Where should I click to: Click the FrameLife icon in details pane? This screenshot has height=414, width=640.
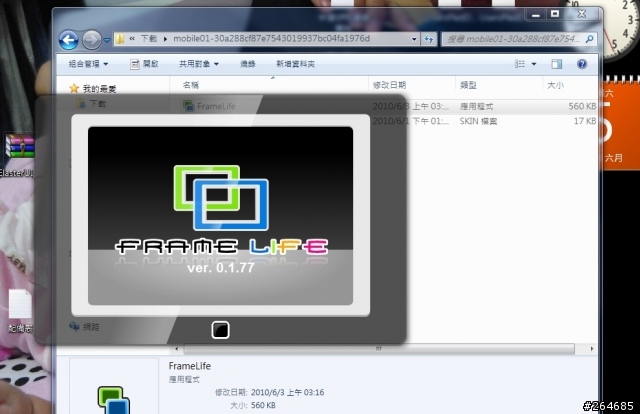point(113,400)
